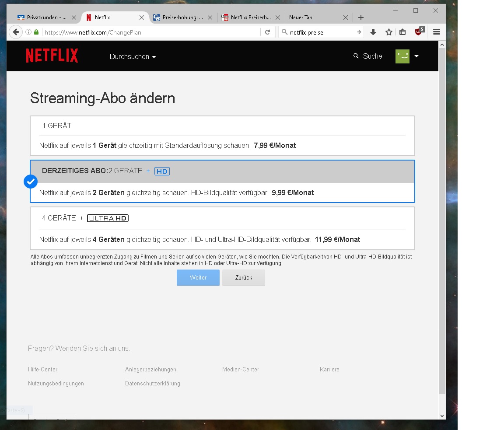Open site info icon in address bar
This screenshot has width=504, height=430.
(x=28, y=32)
